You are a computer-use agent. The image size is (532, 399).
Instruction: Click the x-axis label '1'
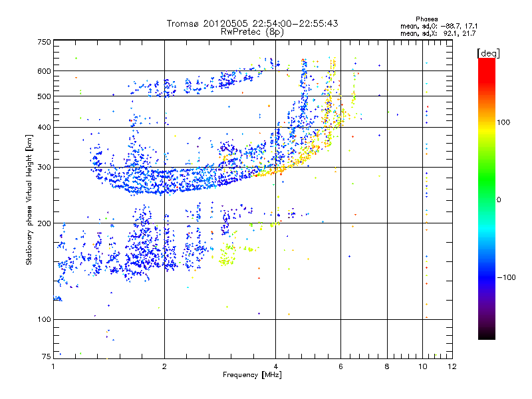(x=53, y=366)
